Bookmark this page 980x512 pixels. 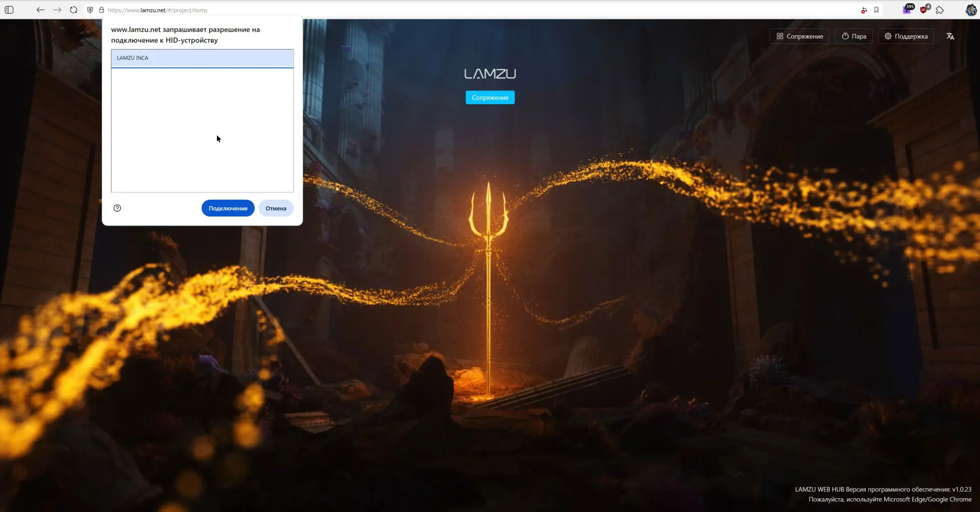(x=876, y=10)
